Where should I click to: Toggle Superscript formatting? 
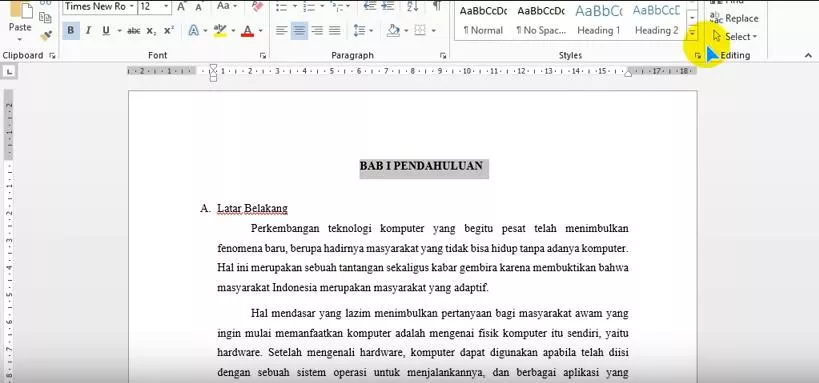tap(169, 31)
